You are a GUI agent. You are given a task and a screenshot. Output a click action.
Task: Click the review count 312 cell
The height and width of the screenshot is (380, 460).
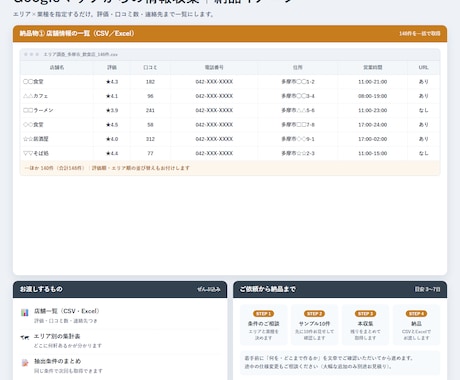pyautogui.click(x=150, y=139)
